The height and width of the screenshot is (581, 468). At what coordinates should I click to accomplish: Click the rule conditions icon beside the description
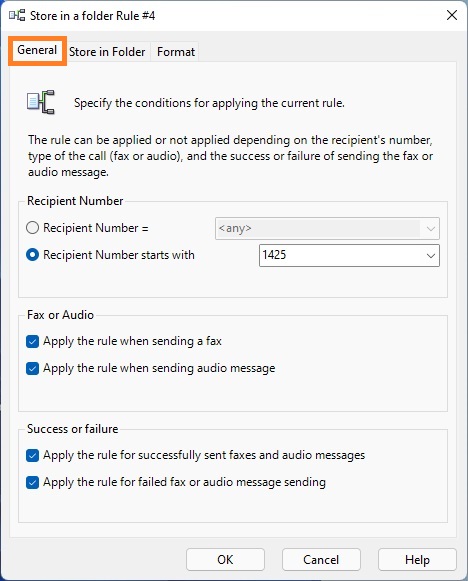click(41, 102)
